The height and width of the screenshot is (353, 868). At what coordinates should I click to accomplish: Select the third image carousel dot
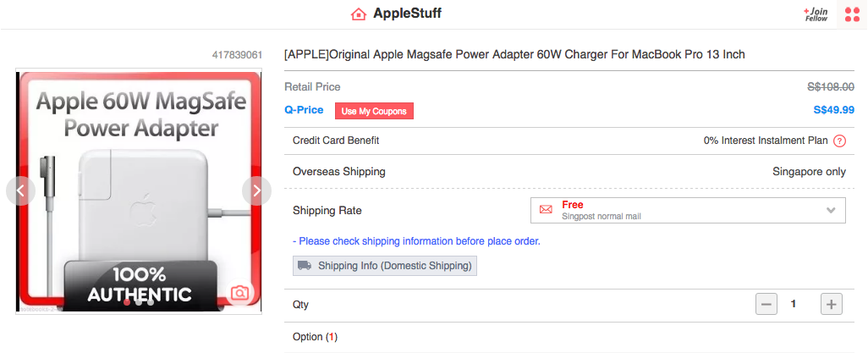click(151, 302)
